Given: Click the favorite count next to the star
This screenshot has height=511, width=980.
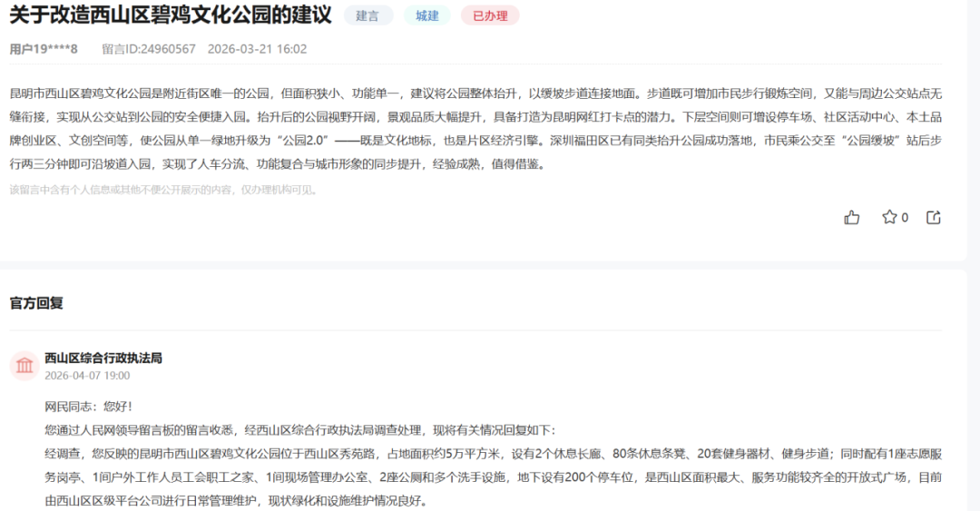Looking at the screenshot, I should click(905, 218).
